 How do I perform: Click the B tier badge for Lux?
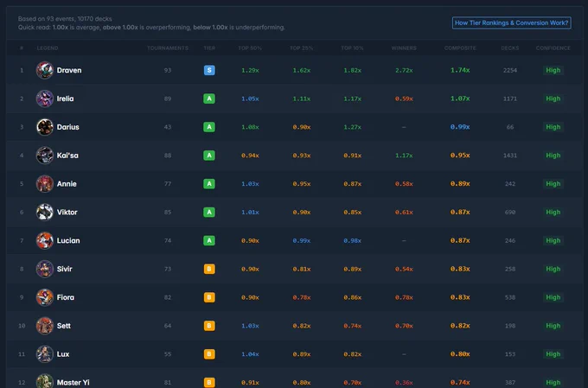pyautogui.click(x=209, y=354)
